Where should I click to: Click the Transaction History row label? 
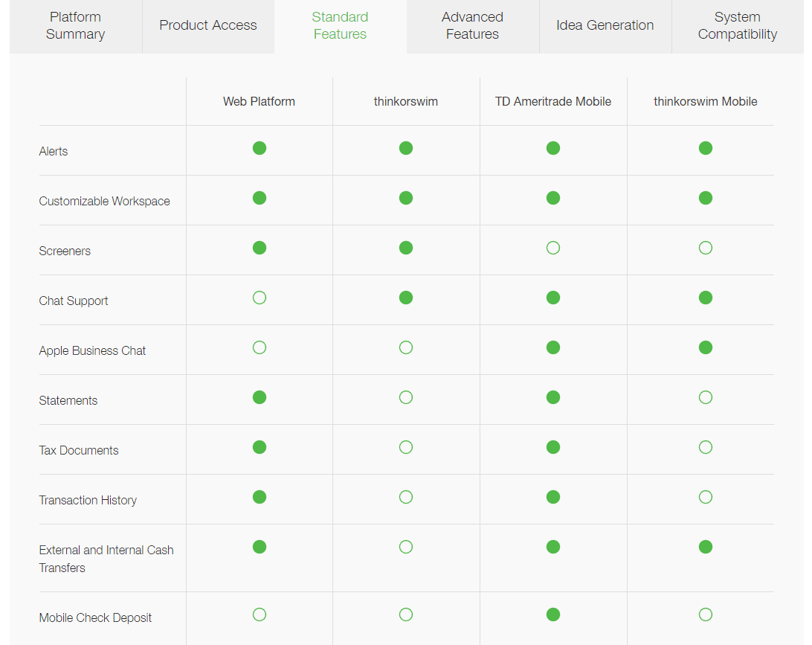tap(88, 500)
